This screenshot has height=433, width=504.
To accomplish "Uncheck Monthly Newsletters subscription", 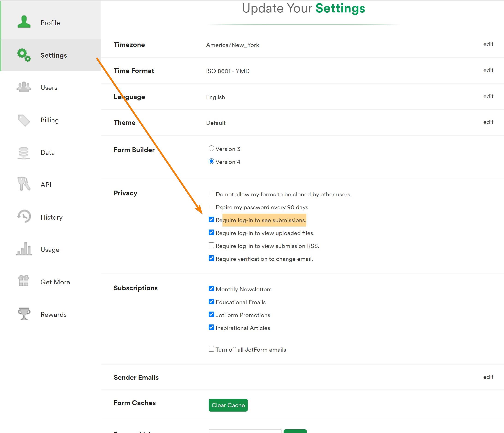I will pyautogui.click(x=211, y=289).
